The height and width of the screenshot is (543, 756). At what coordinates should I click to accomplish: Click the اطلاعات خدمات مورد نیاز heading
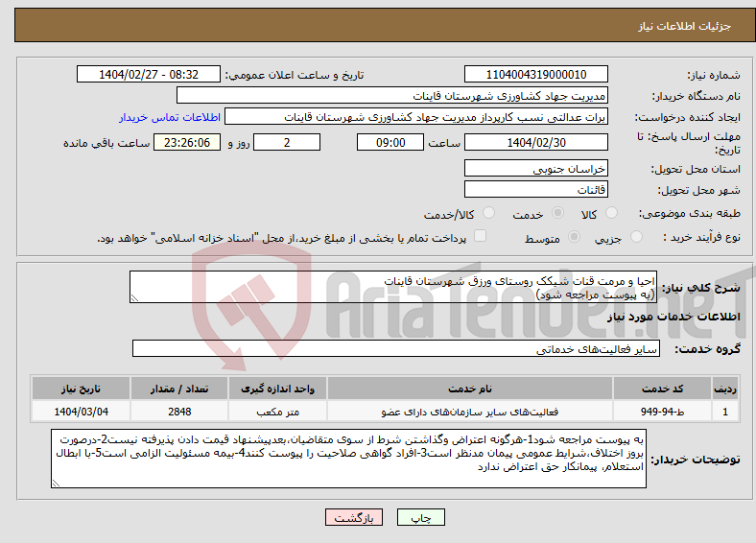673,317
